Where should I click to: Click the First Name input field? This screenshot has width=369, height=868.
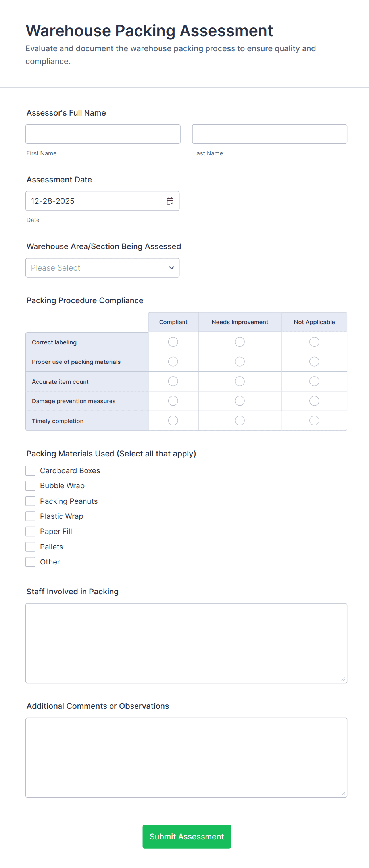pyautogui.click(x=103, y=134)
